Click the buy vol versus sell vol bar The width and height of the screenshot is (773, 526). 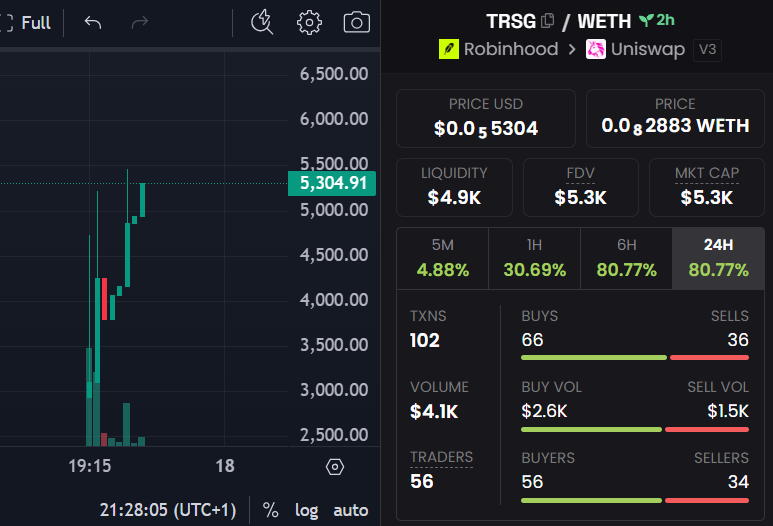[x=635, y=429]
